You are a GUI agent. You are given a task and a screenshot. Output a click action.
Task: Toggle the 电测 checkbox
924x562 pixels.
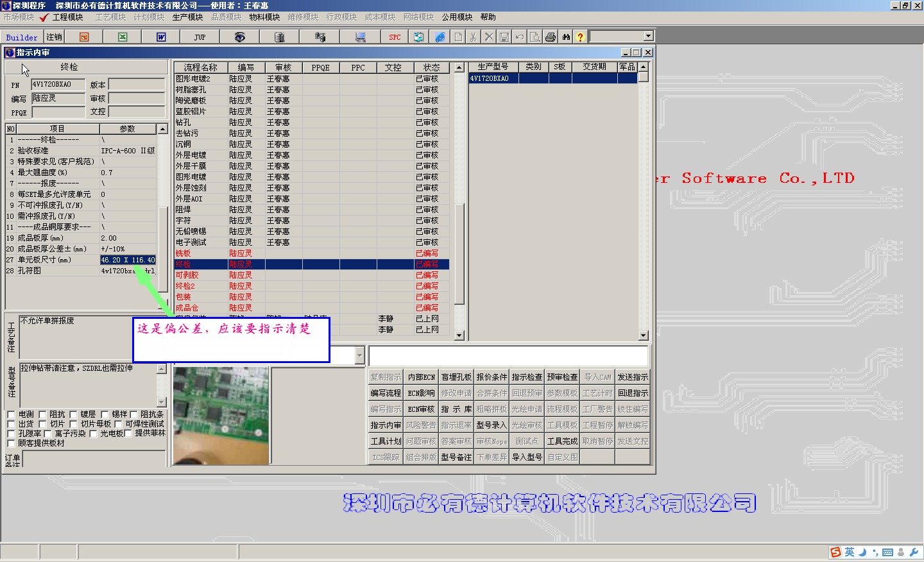coord(11,414)
